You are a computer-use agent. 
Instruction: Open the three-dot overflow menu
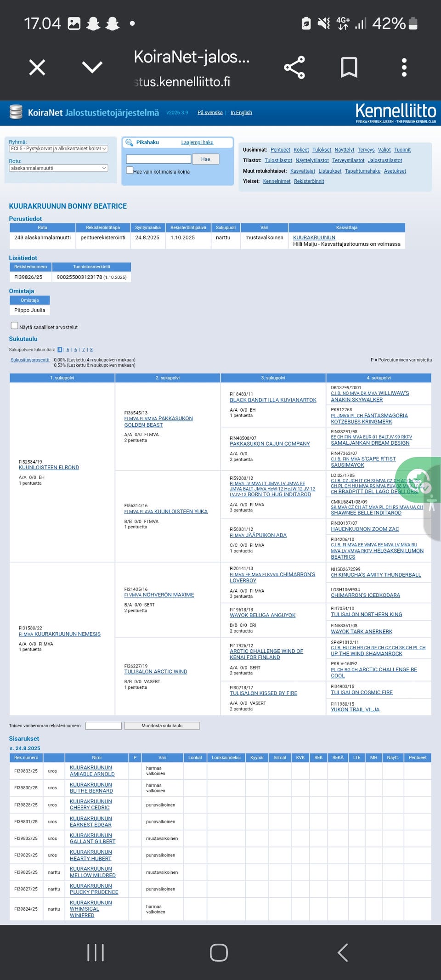tap(404, 68)
